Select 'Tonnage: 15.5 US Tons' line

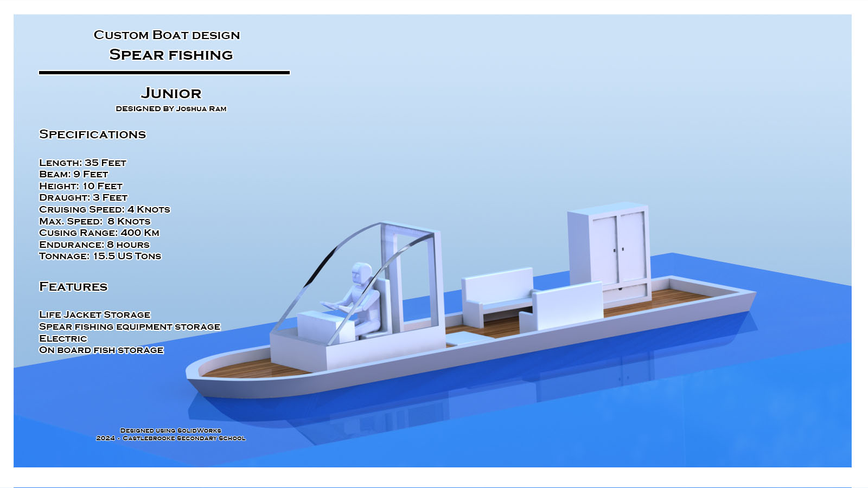coord(100,256)
